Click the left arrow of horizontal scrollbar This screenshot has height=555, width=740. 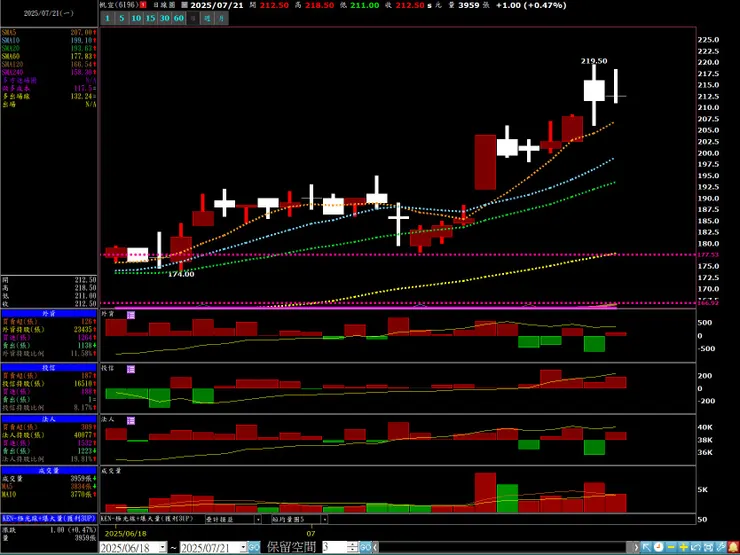pos(375,547)
